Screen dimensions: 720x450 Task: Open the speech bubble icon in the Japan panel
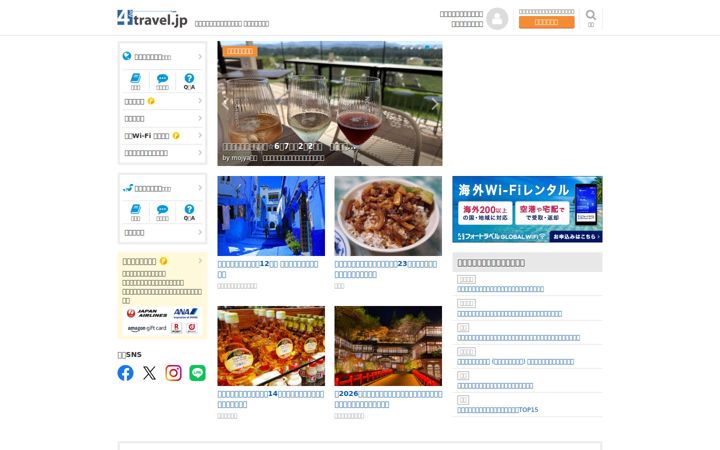pos(162,210)
